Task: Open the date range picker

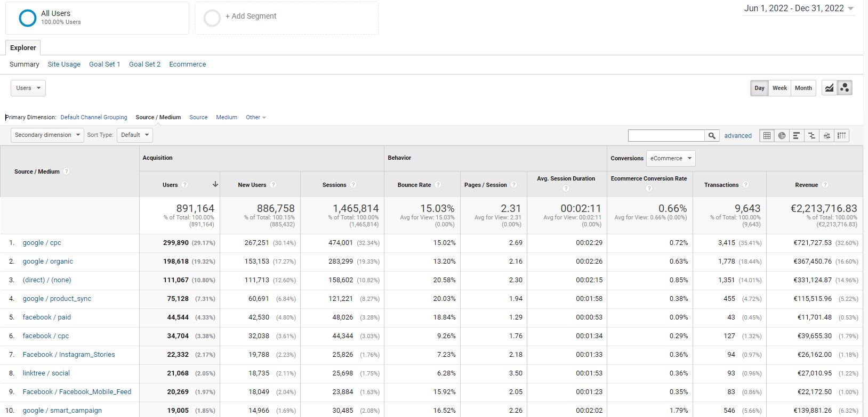Action: (799, 9)
